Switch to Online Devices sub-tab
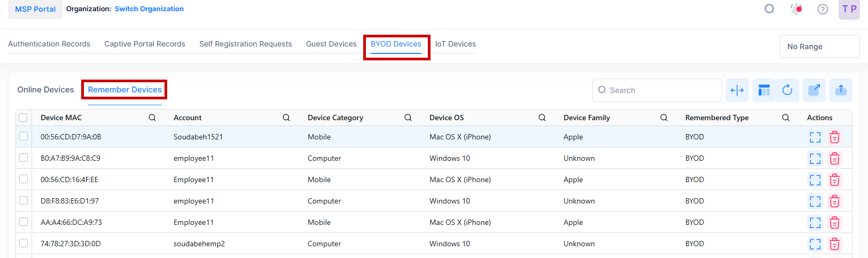 (x=45, y=90)
